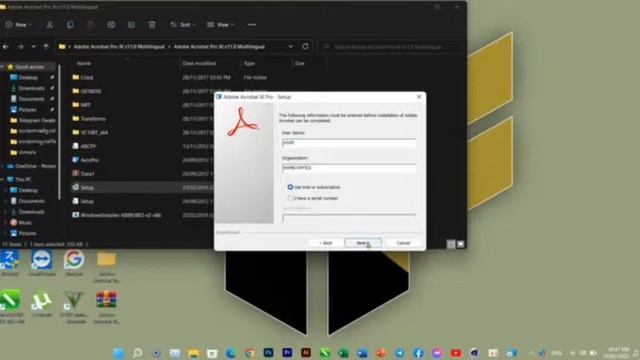640x360 pixels.
Task: Open the Sort dropdown in Explorer
Action: [182, 25]
